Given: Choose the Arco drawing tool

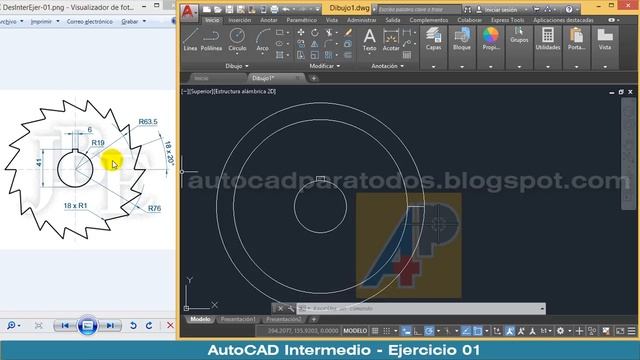Looking at the screenshot, I should pos(262,40).
